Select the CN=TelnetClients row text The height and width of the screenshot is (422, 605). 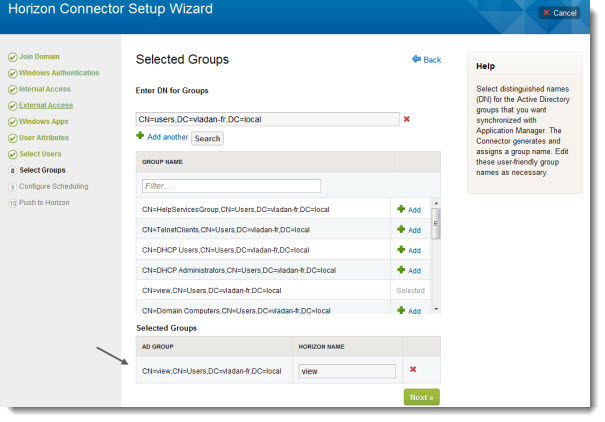[x=226, y=230]
